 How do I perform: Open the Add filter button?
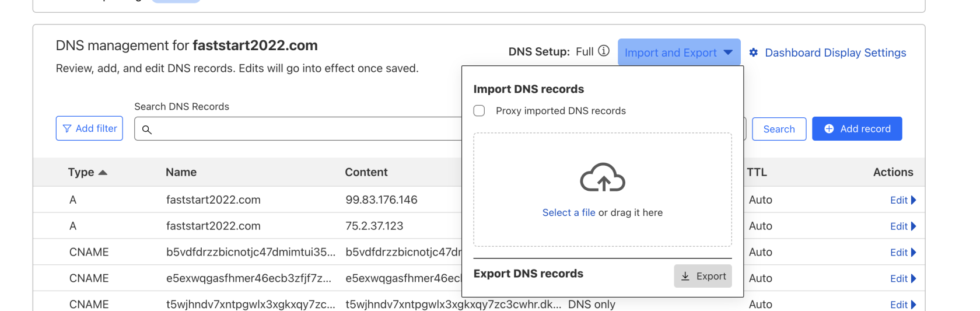pos(89,128)
